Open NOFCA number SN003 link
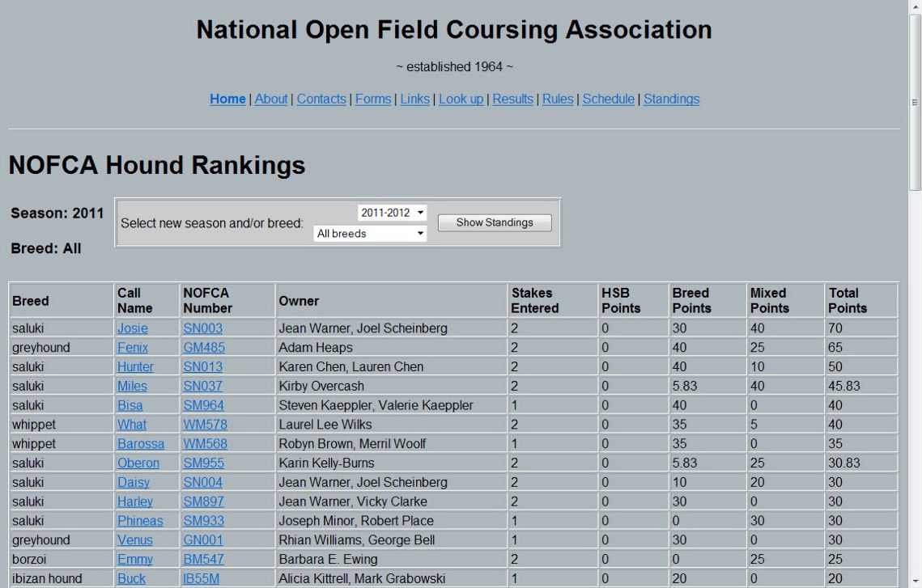This screenshot has width=922, height=588. tap(203, 328)
